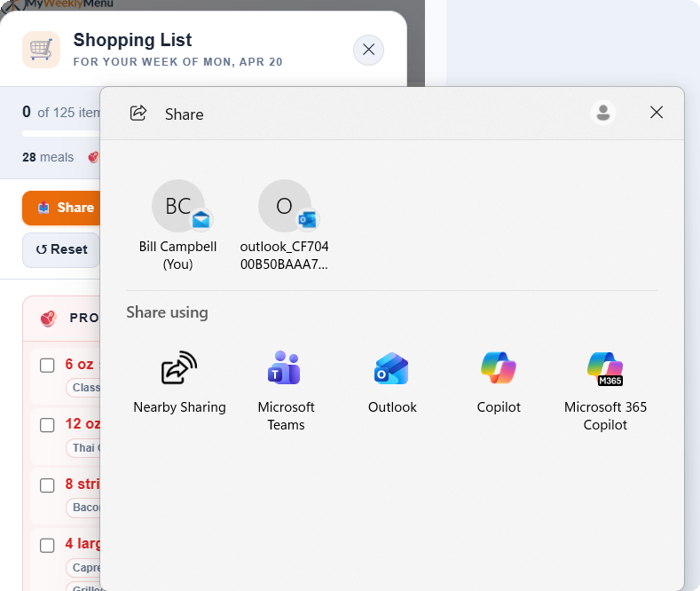The width and height of the screenshot is (700, 591).
Task: Choose Outlook as share target
Action: coord(392,368)
